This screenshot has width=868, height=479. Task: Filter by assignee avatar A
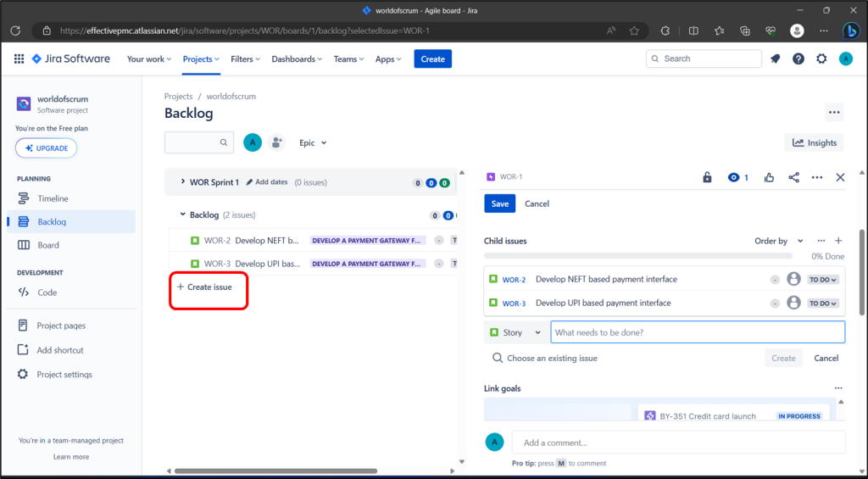[253, 143]
